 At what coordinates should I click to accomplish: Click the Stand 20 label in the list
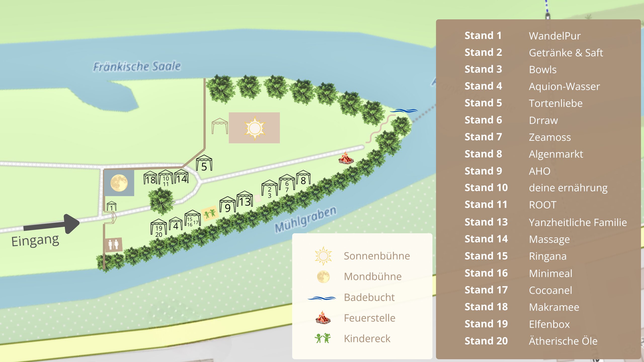point(486,341)
